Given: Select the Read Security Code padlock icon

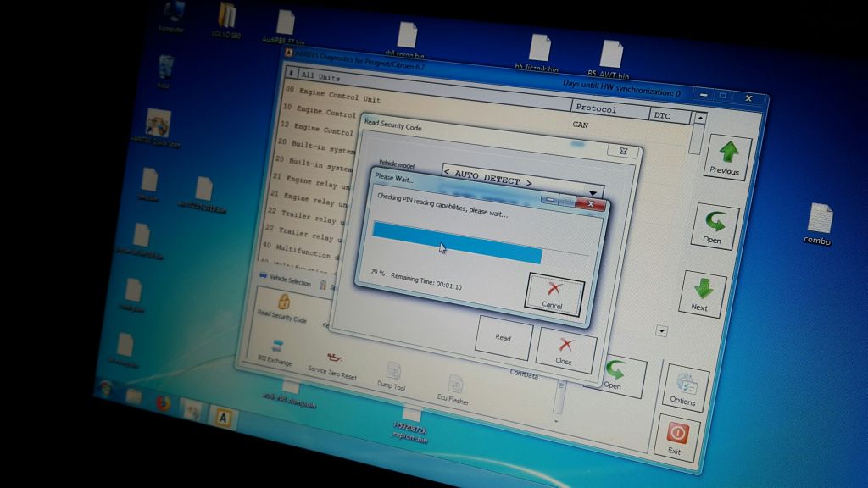Looking at the screenshot, I should click(284, 302).
